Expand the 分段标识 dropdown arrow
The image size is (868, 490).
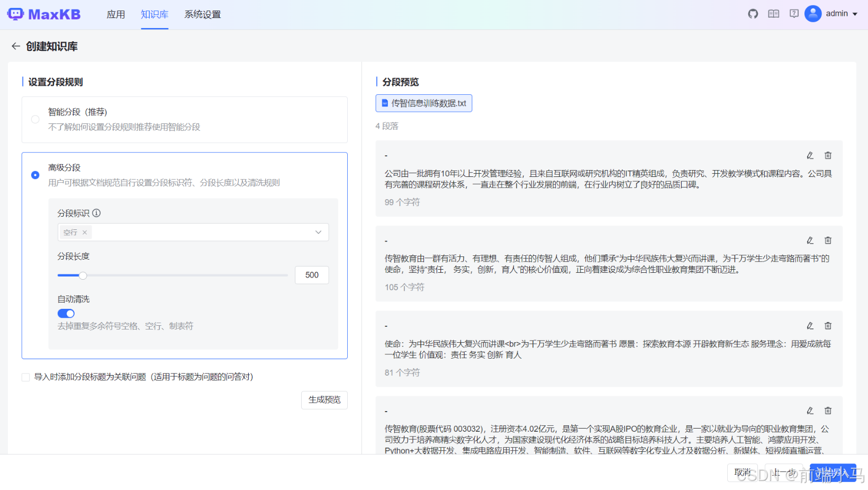(319, 233)
